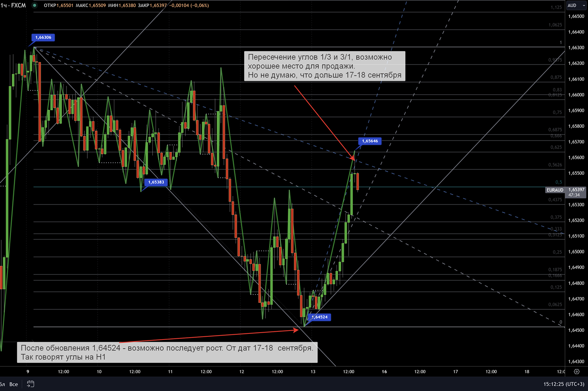Viewport: 588px width, 391px height.
Task: Click the 47:34 bar countdown label
Action: pos(574,195)
